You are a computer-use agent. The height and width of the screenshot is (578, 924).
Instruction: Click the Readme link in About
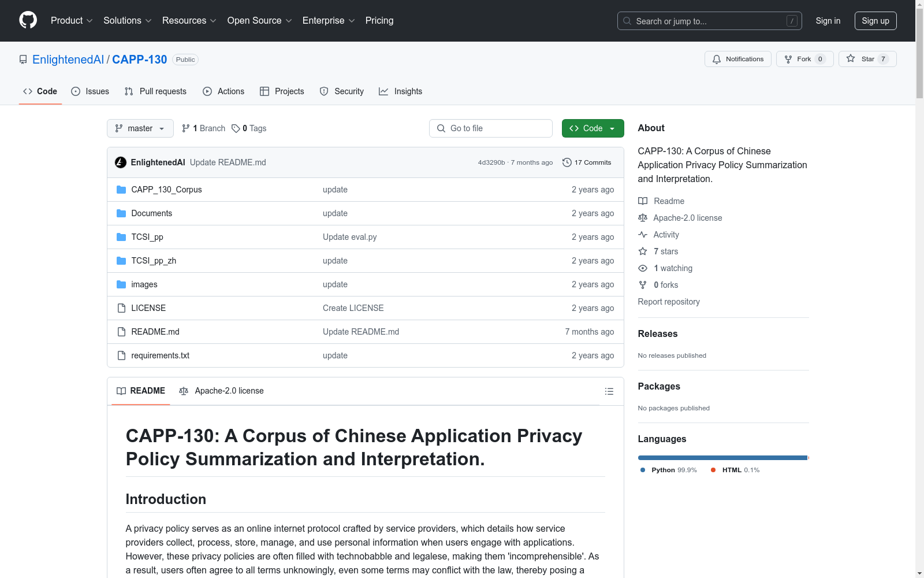click(661, 201)
